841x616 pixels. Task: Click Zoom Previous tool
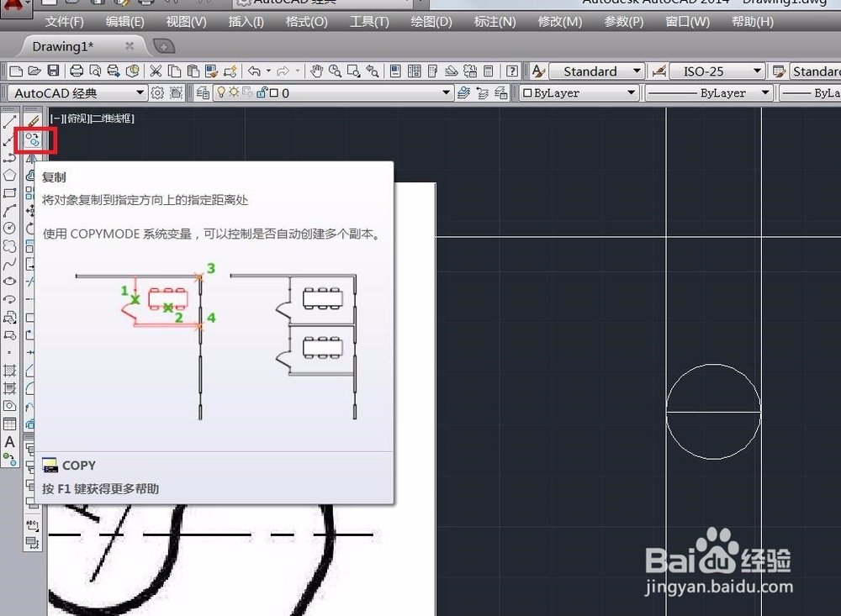coord(373,71)
